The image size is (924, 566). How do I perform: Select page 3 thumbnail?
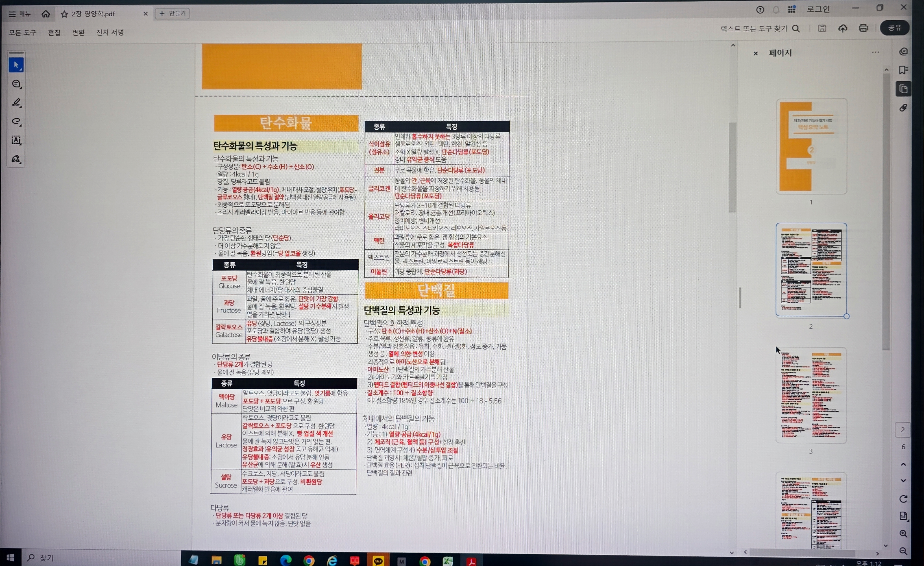[811, 395]
